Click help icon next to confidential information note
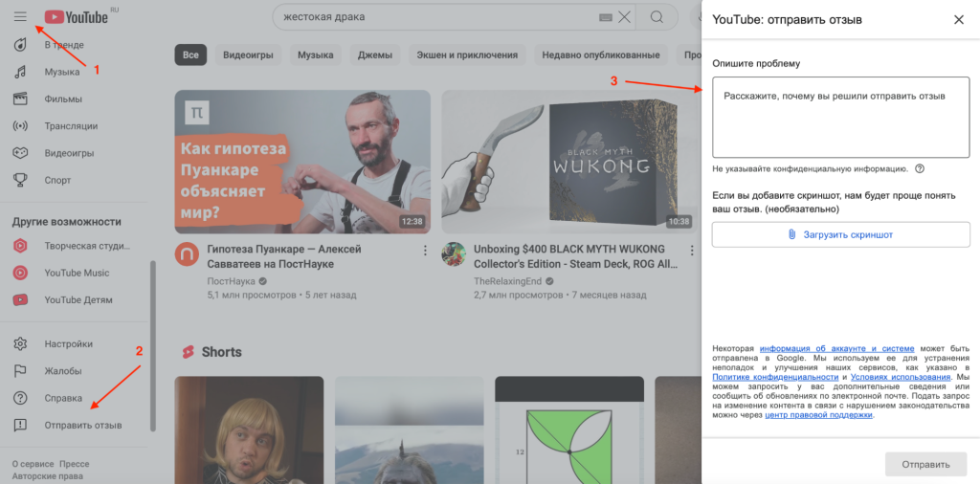Screen dimensions: 980x484 click(920, 168)
